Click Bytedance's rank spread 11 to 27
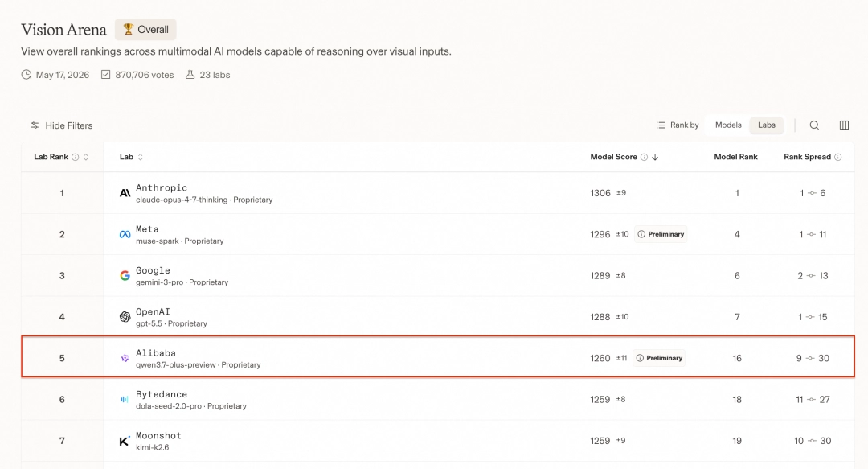The width and height of the screenshot is (868, 469). (813, 399)
